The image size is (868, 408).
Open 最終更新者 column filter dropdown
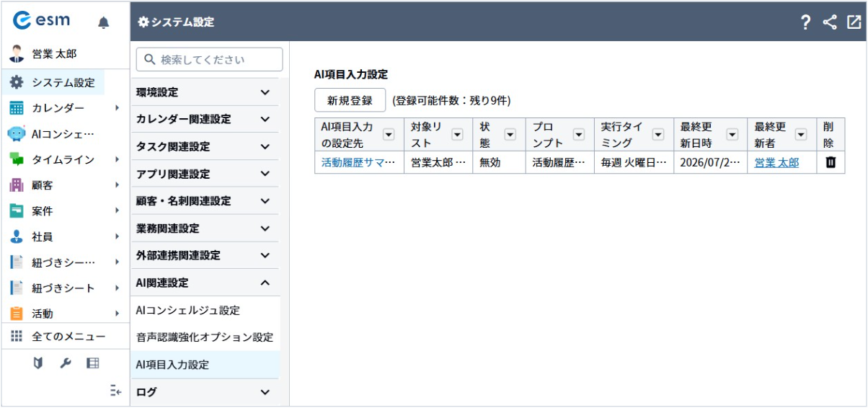[800, 134]
